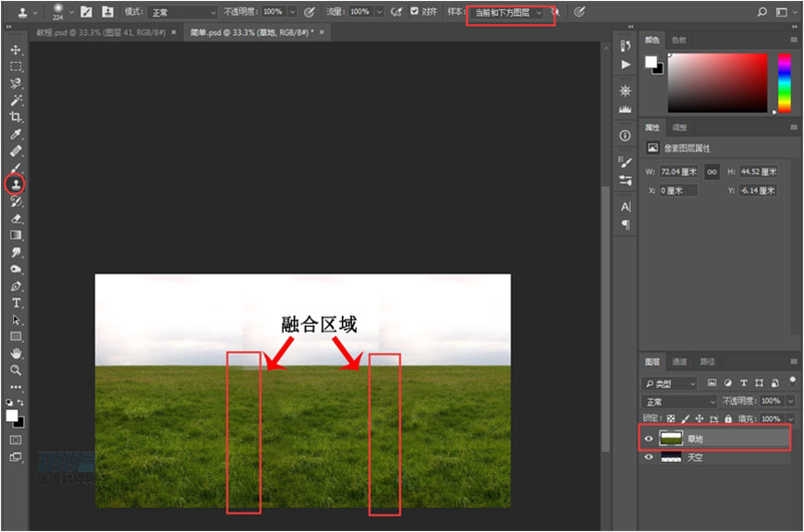The image size is (804, 532).
Task: Click the rainbow hue slider strip
Action: point(785,83)
